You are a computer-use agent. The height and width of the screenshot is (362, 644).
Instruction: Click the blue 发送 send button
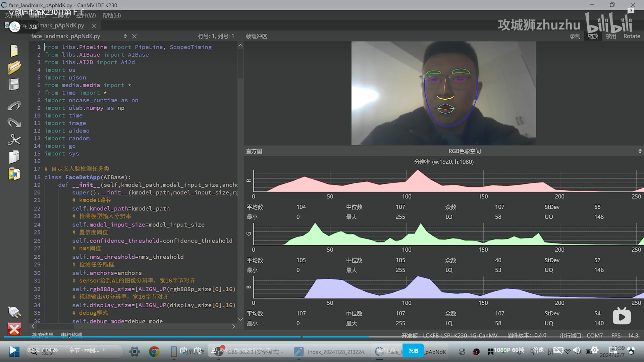tap(413, 351)
